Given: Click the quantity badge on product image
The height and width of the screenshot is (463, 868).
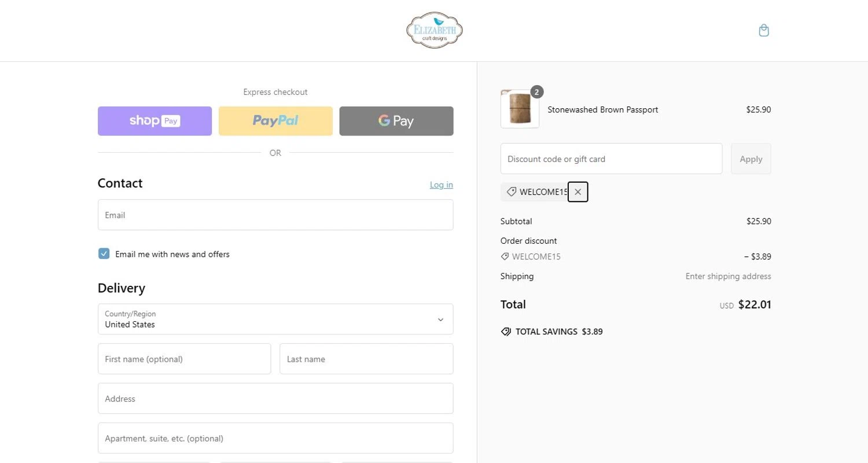Looking at the screenshot, I should 536,92.
